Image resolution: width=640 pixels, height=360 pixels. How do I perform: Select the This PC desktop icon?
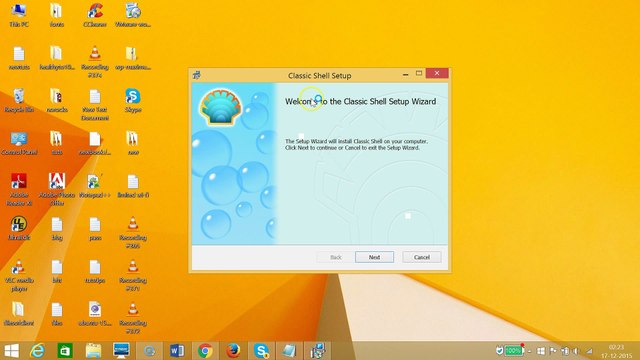19,16
